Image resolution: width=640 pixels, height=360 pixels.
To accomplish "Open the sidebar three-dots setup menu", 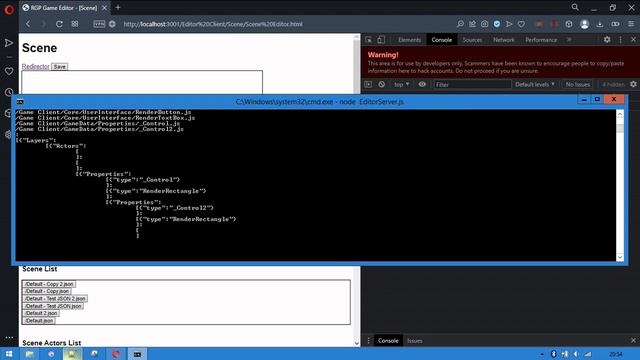I will (9, 338).
